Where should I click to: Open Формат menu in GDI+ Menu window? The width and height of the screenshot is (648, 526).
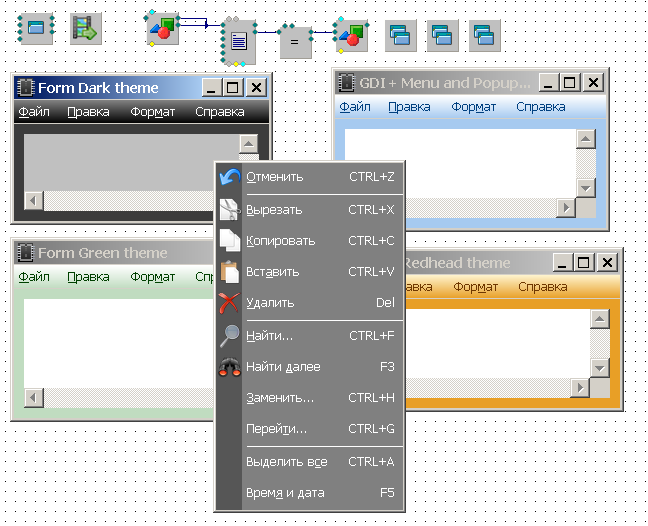(x=474, y=107)
